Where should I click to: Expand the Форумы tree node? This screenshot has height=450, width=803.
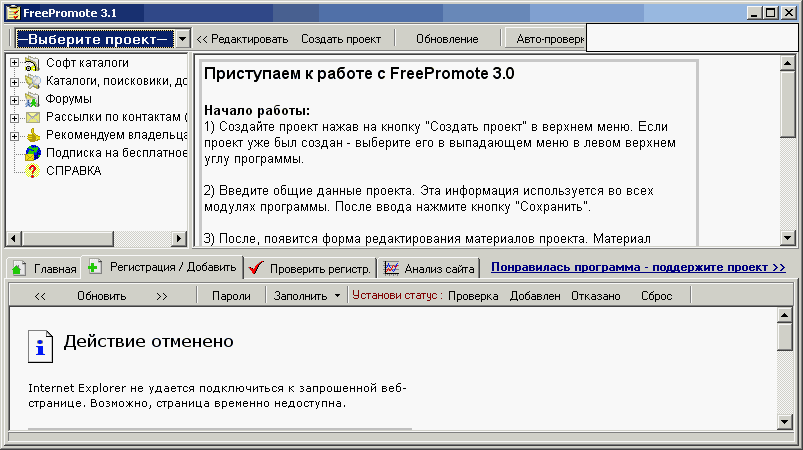point(14,99)
